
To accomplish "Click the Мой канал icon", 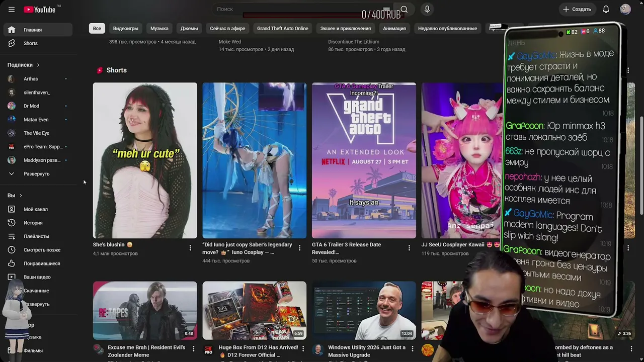I will pos(12,209).
